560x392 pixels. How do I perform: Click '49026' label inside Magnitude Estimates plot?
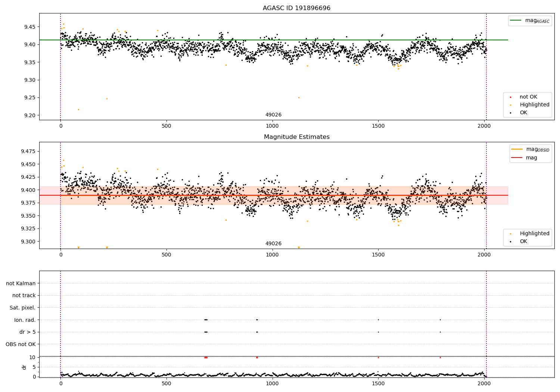coord(273,244)
